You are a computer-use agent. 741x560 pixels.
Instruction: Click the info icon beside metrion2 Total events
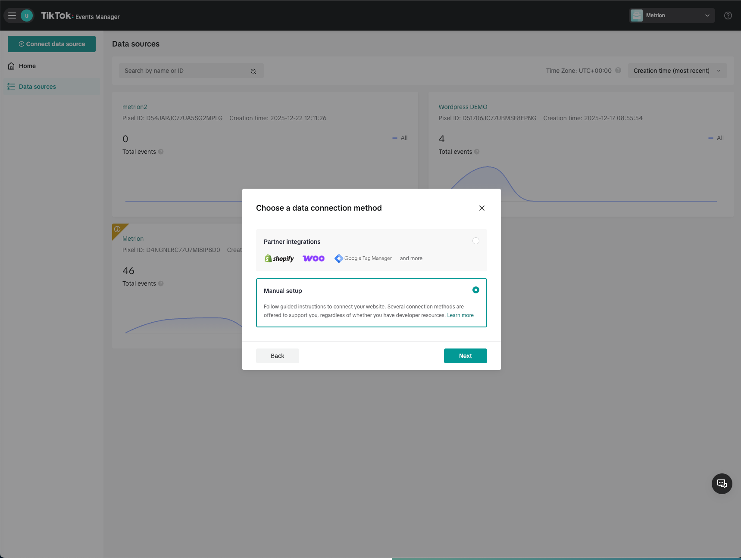point(161,152)
